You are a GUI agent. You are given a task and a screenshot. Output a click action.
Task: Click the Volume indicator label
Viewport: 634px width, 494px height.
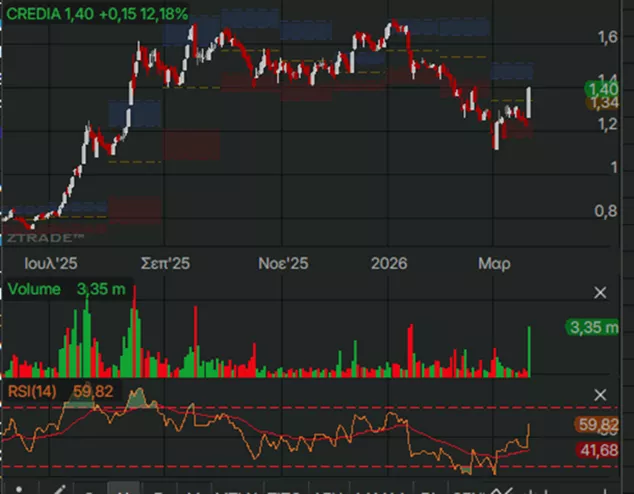pos(35,290)
